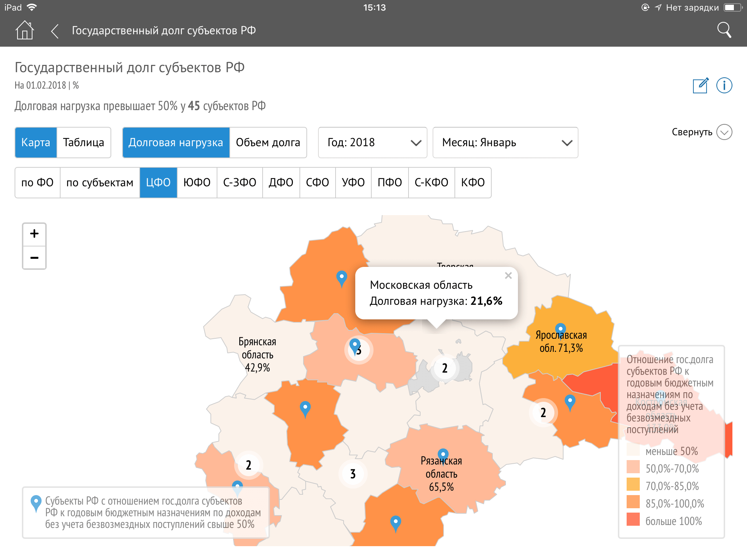Tap the Брянская область 42,9% label
Screen dimensions: 747x560
click(257, 355)
